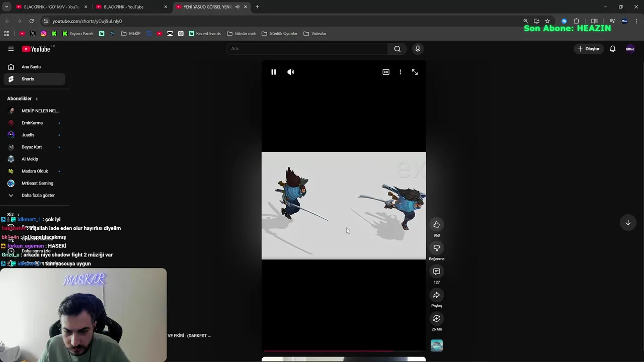Screen dimensions: 644x362
Task: Toggle the reading mode side panel
Action: [594, 21]
